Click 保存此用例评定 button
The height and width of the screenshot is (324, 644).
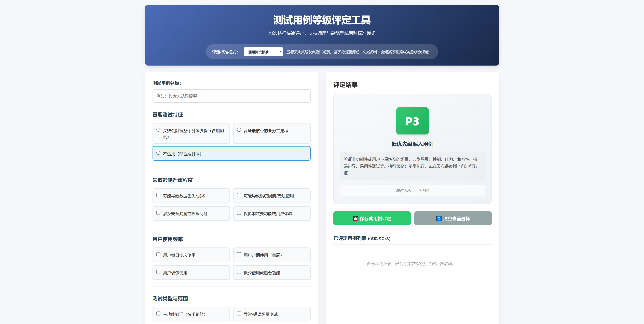372,218
